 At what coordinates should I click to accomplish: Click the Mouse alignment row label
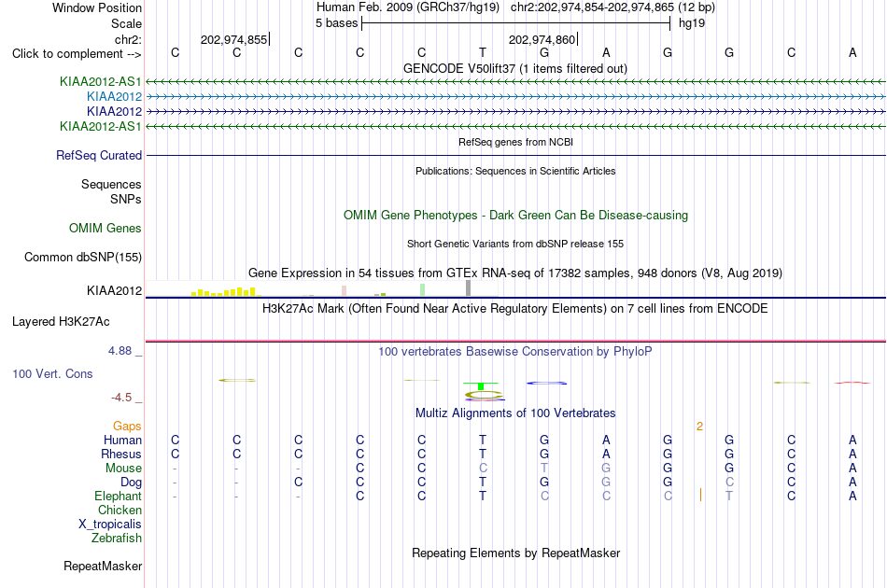[123, 469]
